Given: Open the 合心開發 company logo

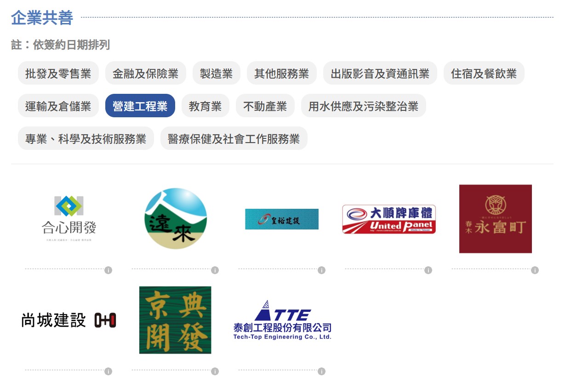Looking at the screenshot, I should tap(69, 219).
